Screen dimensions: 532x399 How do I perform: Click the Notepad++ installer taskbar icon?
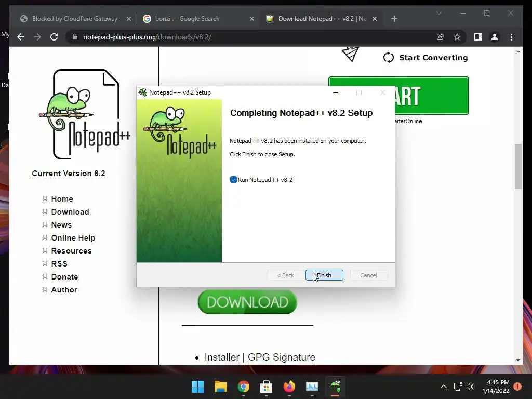pos(335,387)
